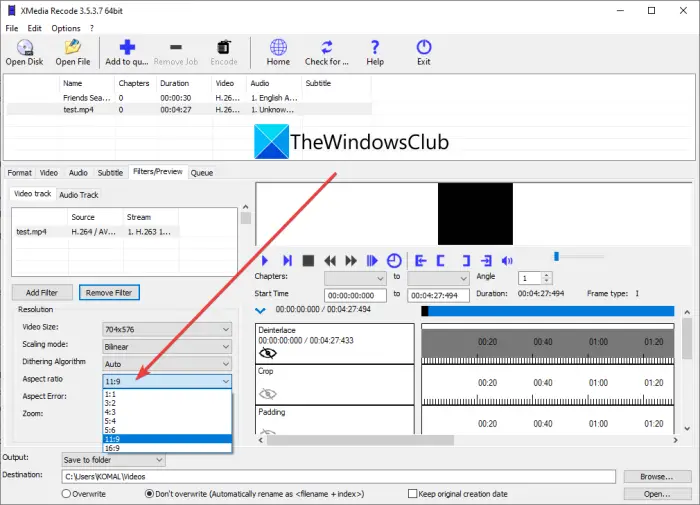Open the Chapters end dropdown
Screen dimensions: 700x505
coord(438,278)
